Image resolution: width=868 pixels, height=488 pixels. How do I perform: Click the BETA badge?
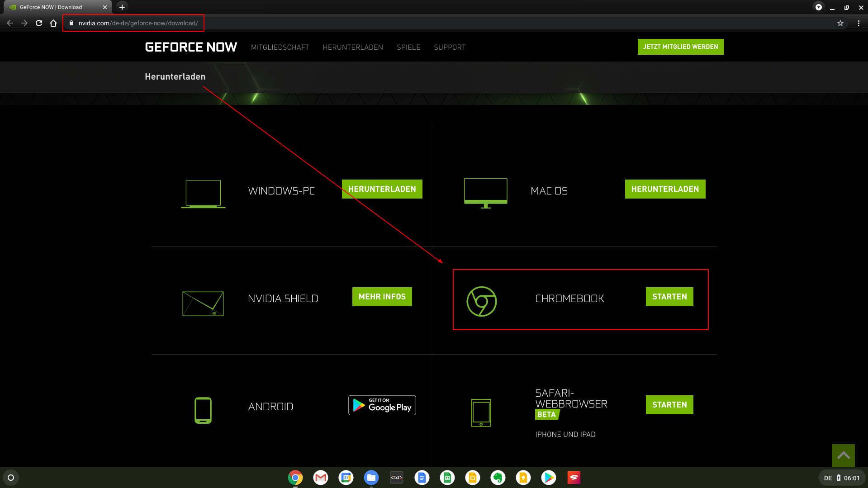547,414
